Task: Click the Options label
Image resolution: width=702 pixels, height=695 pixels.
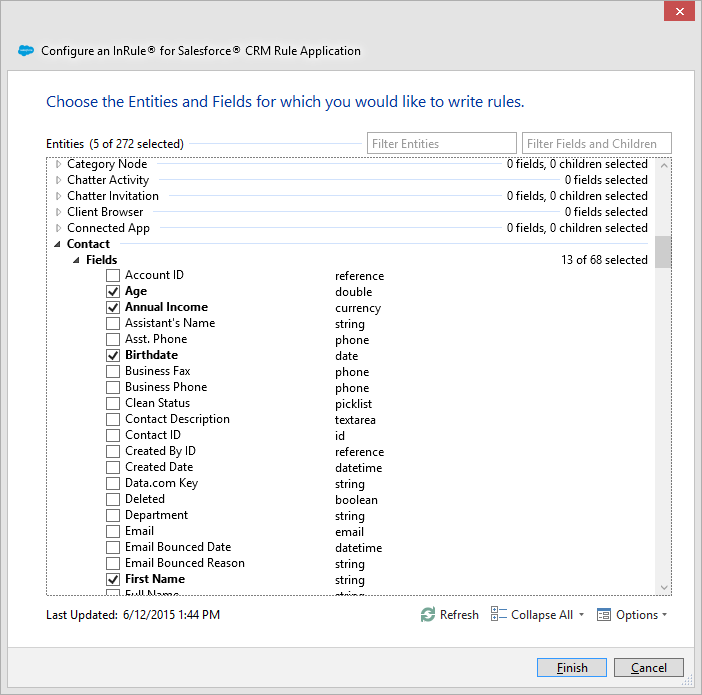Action: pos(637,615)
